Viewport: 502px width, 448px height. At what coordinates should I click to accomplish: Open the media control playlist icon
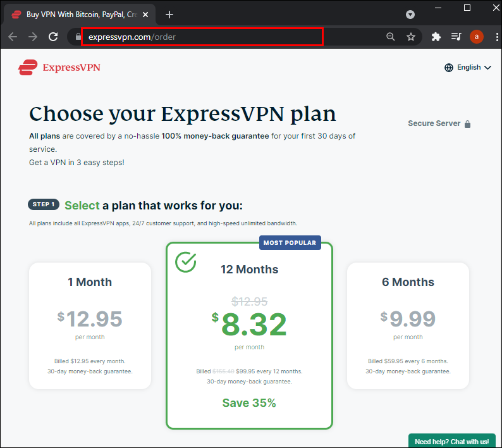tap(456, 37)
